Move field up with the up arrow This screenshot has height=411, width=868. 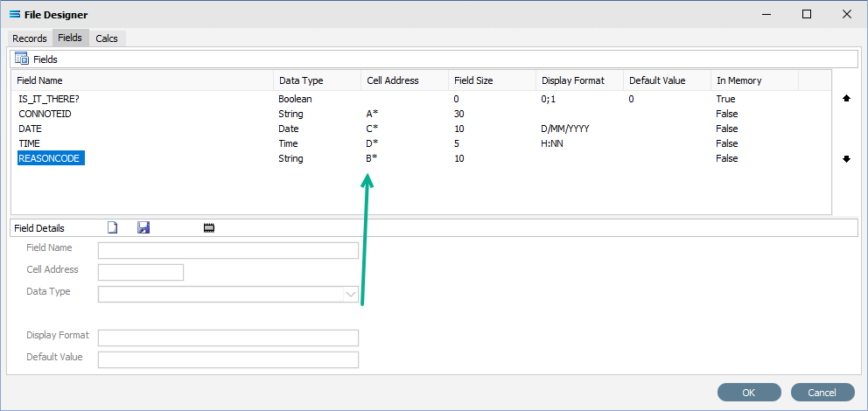pyautogui.click(x=846, y=99)
